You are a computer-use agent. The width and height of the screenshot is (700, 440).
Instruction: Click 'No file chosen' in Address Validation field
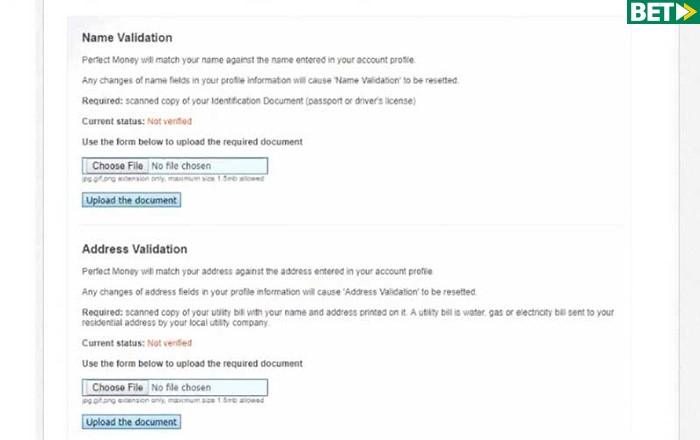(x=181, y=387)
